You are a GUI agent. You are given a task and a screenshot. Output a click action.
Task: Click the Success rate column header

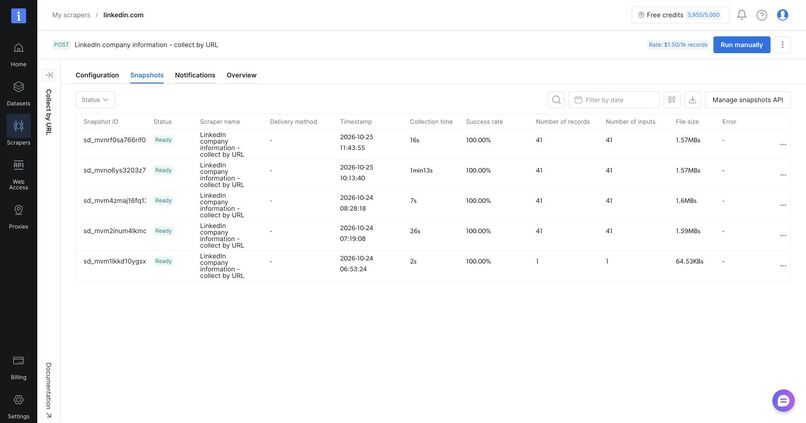click(484, 122)
